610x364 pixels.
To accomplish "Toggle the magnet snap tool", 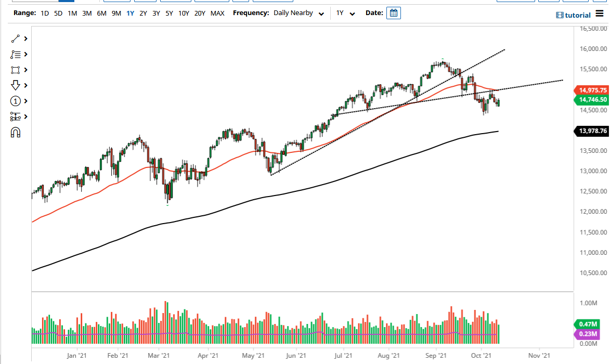I will pos(16,132).
